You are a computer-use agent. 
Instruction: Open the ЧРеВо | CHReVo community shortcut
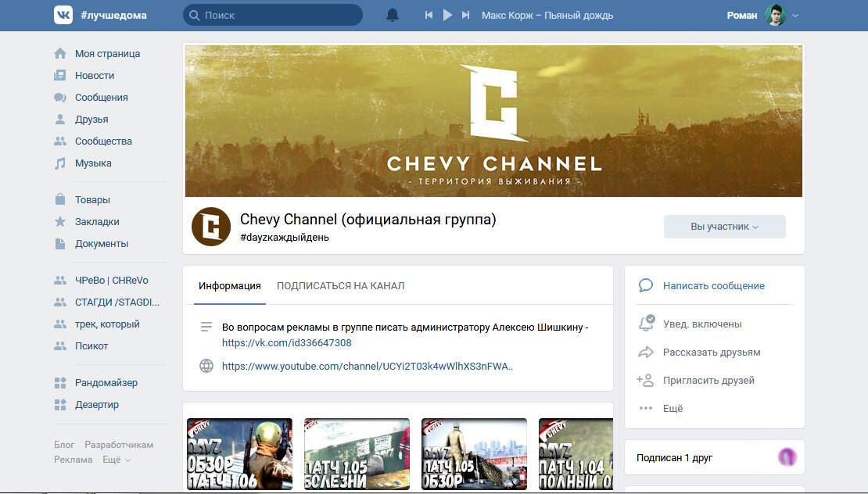[x=111, y=280]
